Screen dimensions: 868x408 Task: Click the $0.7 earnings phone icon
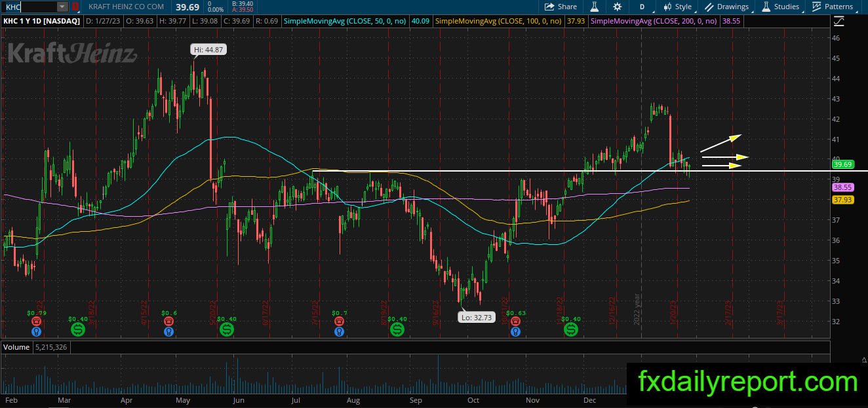point(339,321)
